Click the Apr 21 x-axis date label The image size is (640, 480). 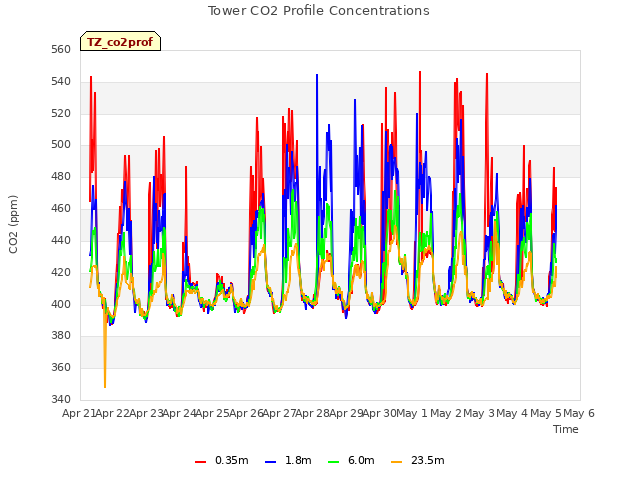click(x=79, y=414)
